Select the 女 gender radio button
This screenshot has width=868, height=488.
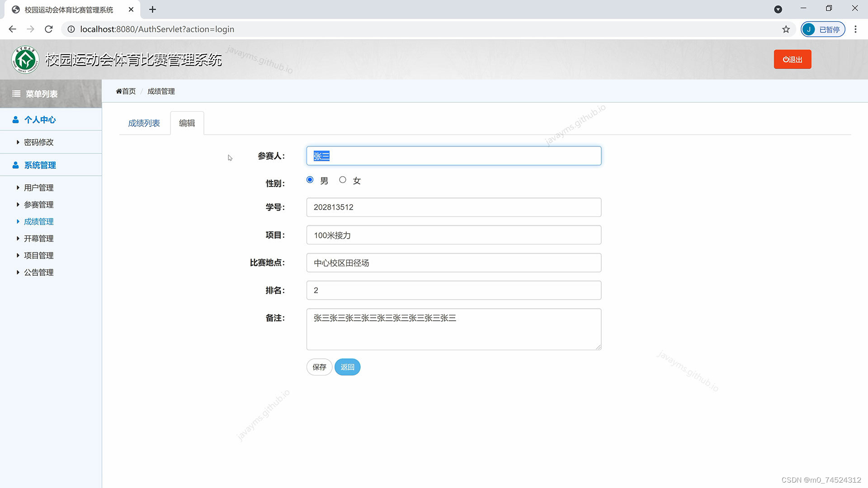coord(343,180)
